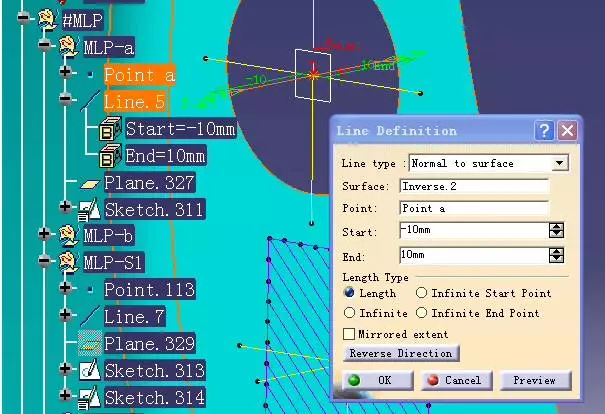Click the MLP-b geometrical set icon
Screen dimensions: 605x414
(x=68, y=236)
